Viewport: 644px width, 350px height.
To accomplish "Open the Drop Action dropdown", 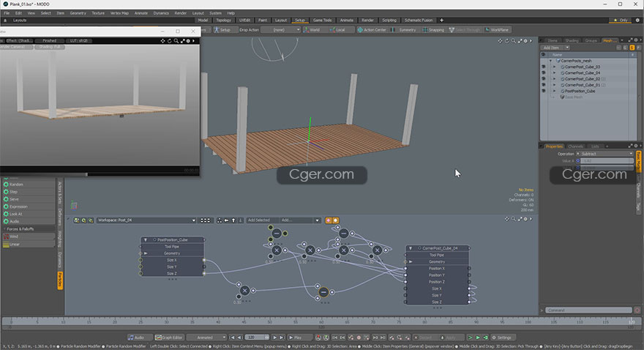I will (281, 30).
